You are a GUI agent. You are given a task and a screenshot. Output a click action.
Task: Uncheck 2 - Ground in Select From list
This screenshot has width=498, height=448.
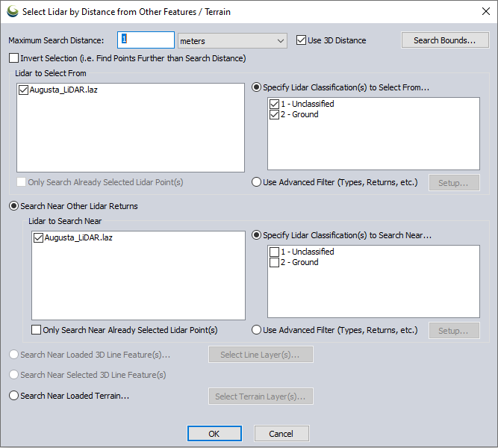pyautogui.click(x=275, y=114)
